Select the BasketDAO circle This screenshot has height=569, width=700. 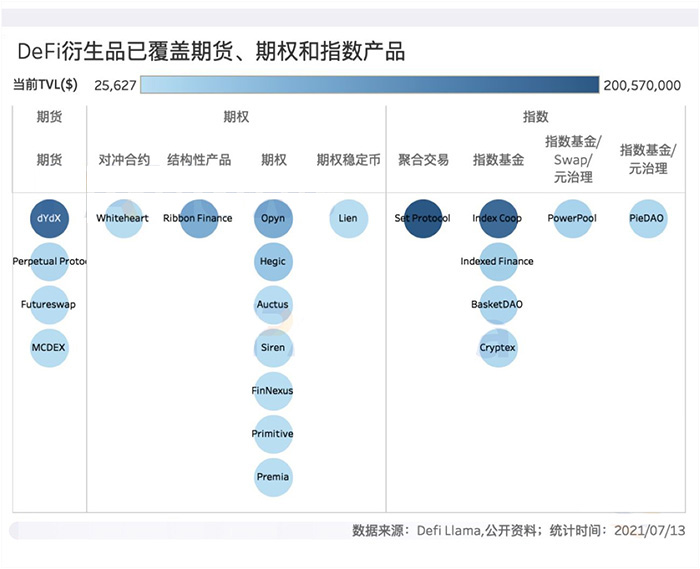pos(498,305)
